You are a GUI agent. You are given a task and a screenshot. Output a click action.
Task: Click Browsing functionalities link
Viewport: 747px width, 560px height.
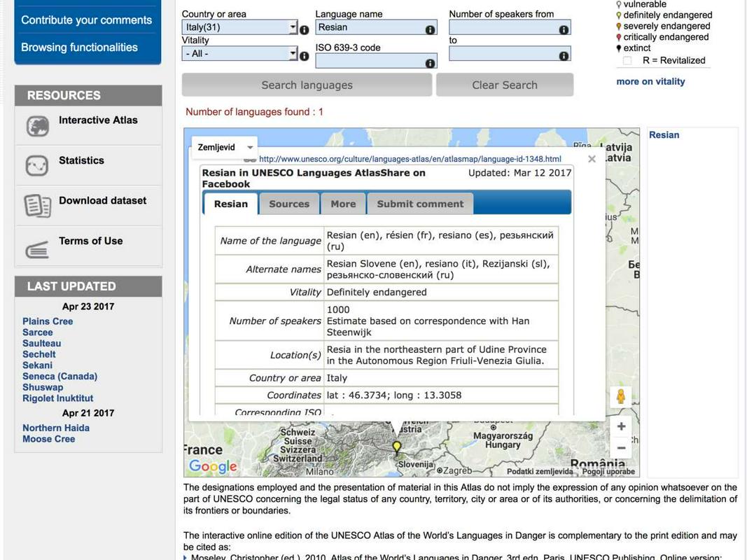click(79, 47)
